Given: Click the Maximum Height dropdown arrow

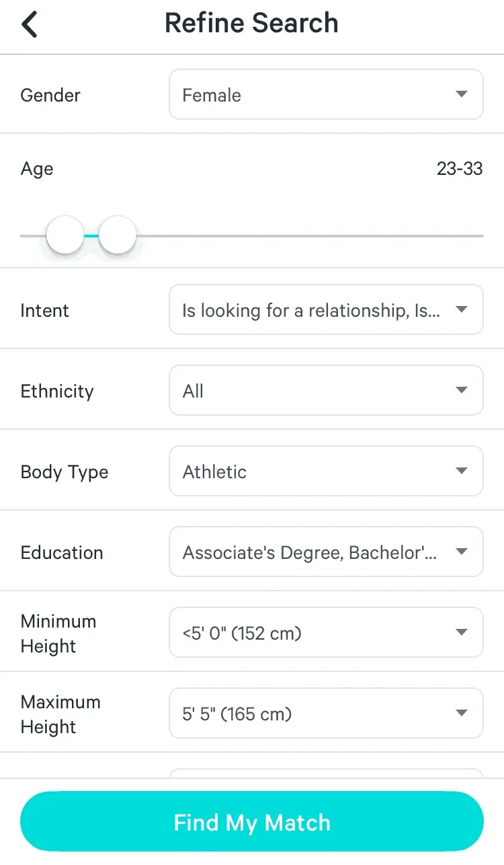Looking at the screenshot, I should (x=462, y=713).
